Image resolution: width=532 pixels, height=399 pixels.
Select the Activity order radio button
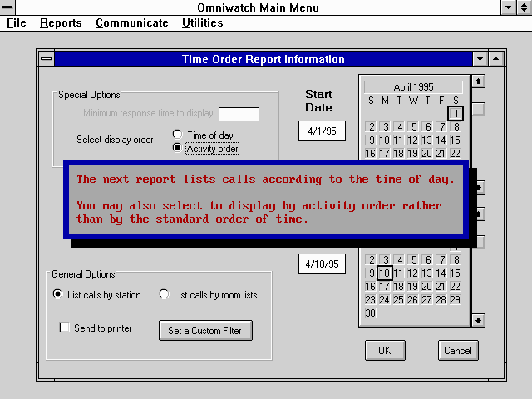click(x=177, y=148)
